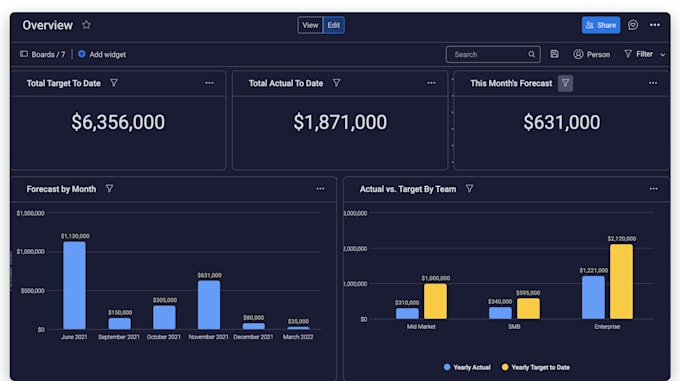Open Forecast by Month widget options menu
This screenshot has height=381, width=680.
pyautogui.click(x=320, y=189)
